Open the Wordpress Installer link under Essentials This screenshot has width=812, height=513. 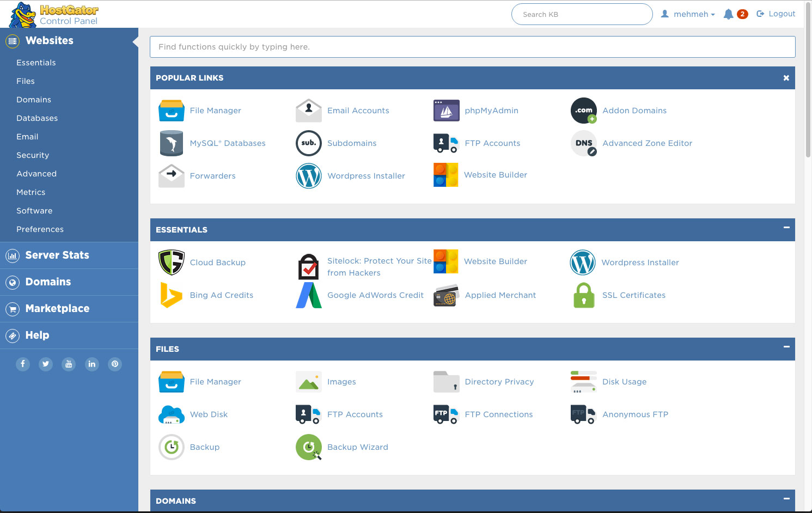(640, 262)
